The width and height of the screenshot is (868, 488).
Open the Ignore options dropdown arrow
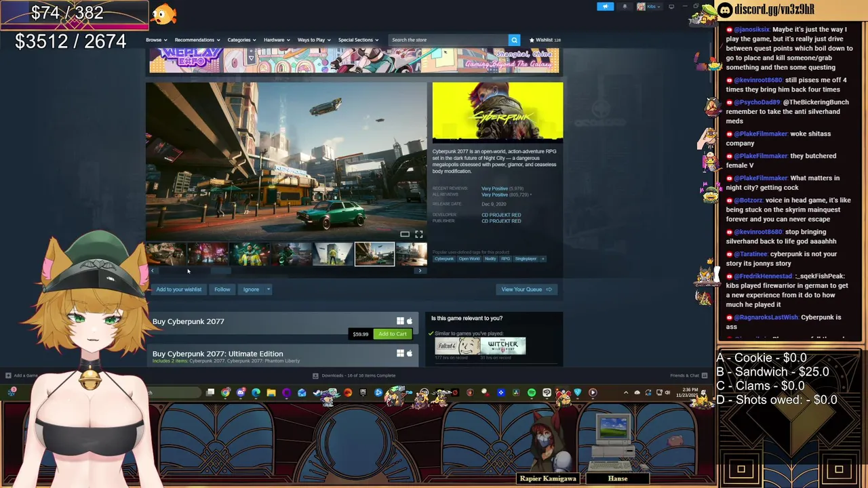pos(269,289)
